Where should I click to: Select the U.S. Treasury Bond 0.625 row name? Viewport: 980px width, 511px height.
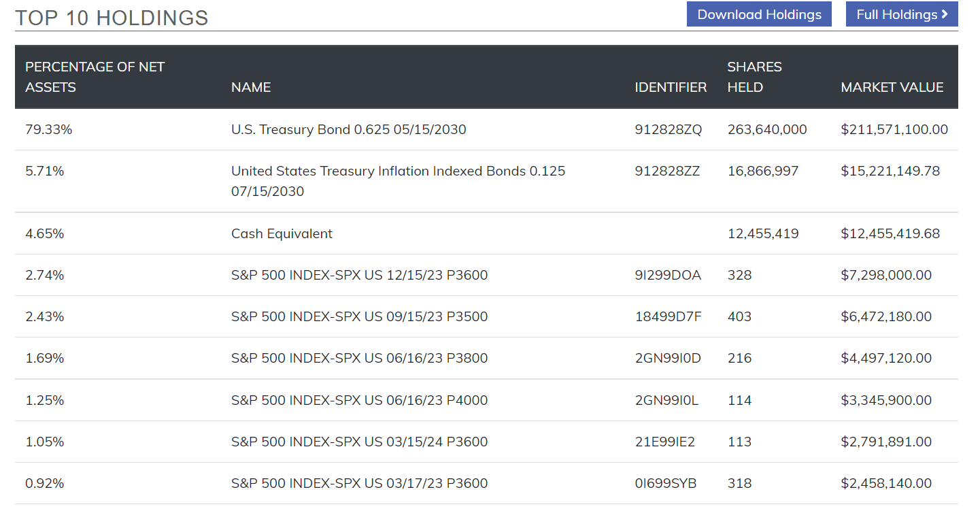348,129
